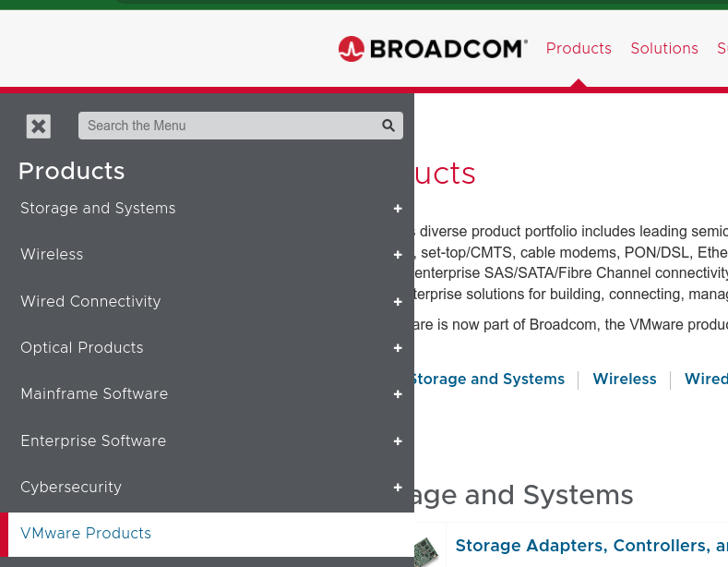
Task: Expand Wireless plus icon in menu
Action: (x=398, y=255)
